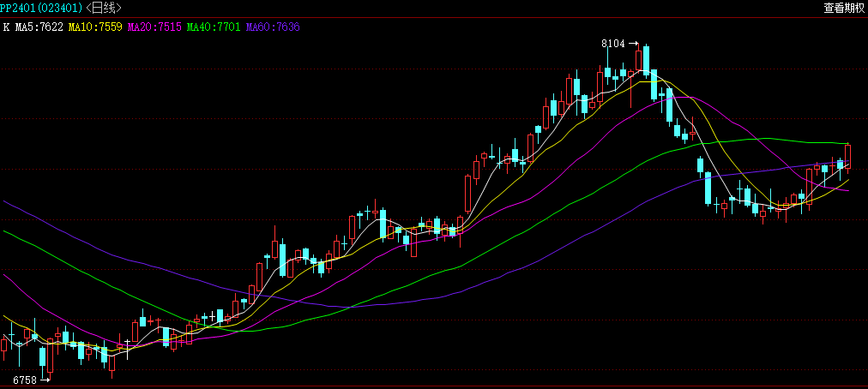Click the arrow beside the 6758 label

[x=45, y=379]
